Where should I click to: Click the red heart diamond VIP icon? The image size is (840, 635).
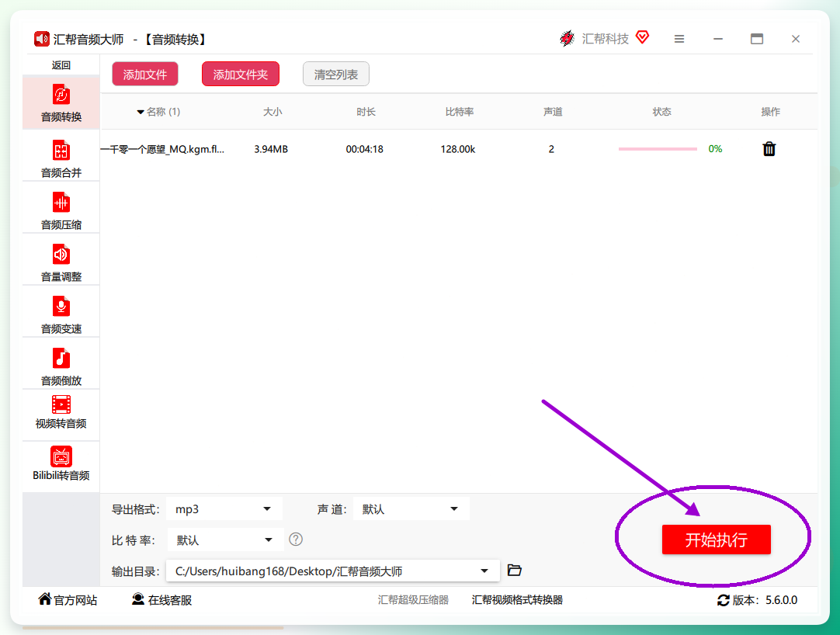(642, 37)
